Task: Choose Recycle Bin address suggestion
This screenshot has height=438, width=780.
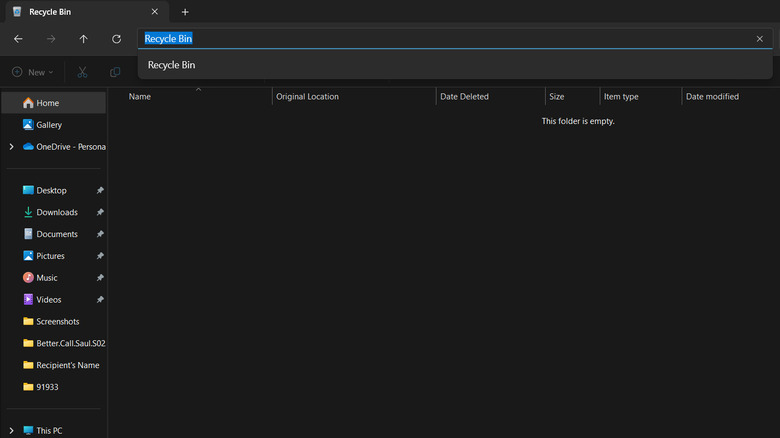Action: coord(172,65)
